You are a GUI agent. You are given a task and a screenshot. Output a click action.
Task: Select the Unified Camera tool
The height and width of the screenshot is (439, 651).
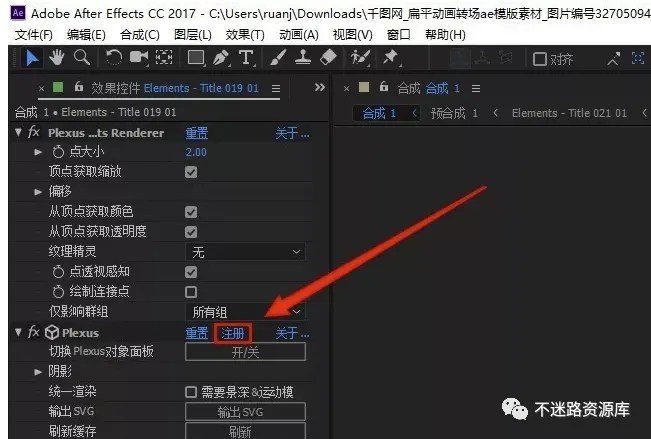click(139, 58)
